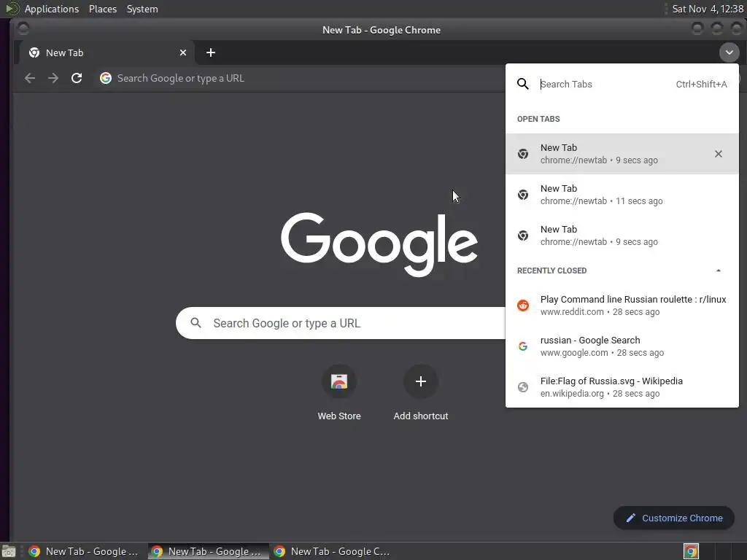Reload the page with the refresh icon

[x=76, y=78]
